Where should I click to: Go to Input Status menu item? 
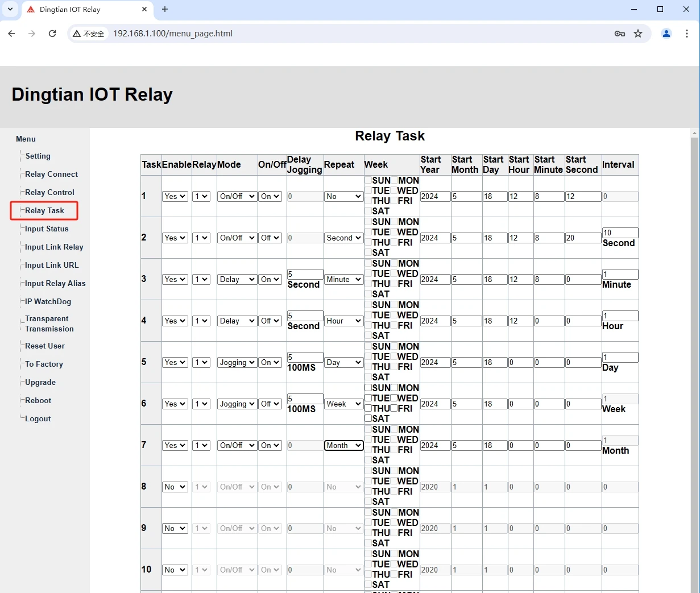pyautogui.click(x=47, y=229)
